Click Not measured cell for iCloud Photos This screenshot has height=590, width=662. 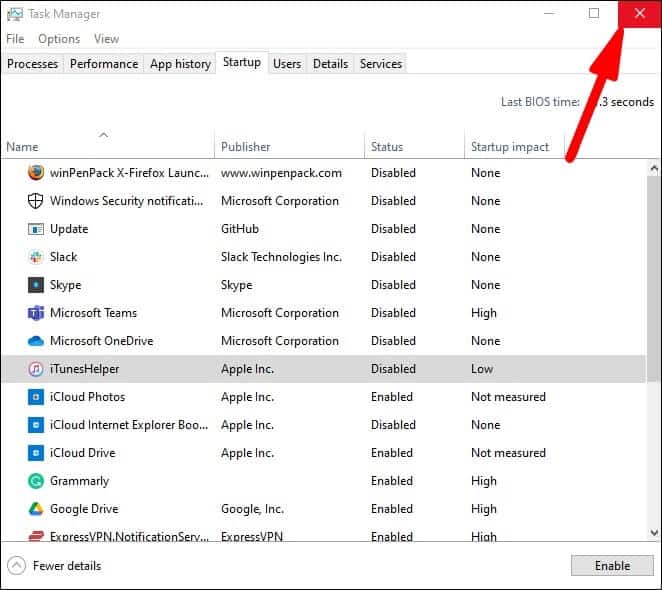click(x=508, y=397)
